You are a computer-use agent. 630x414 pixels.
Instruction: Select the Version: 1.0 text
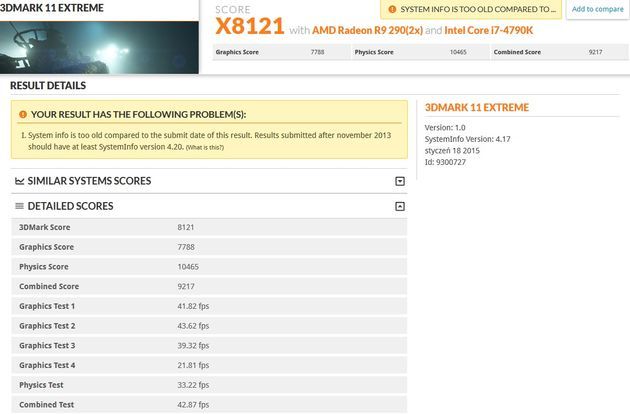tap(445, 127)
